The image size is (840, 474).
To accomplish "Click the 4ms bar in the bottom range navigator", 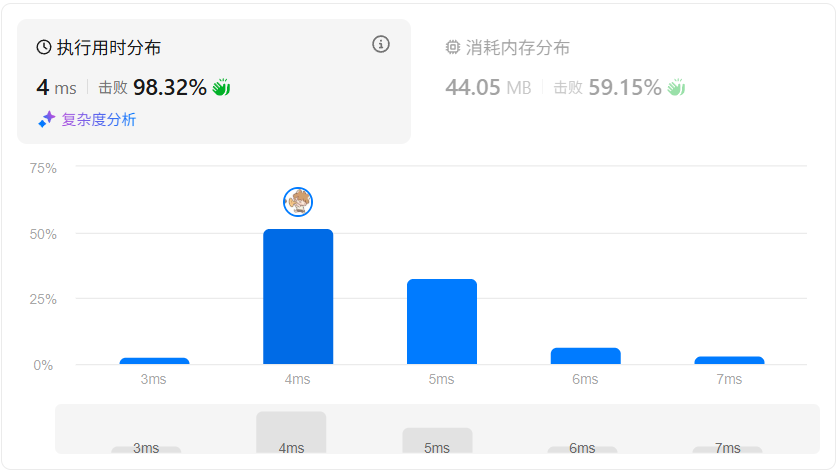I will tap(291, 432).
